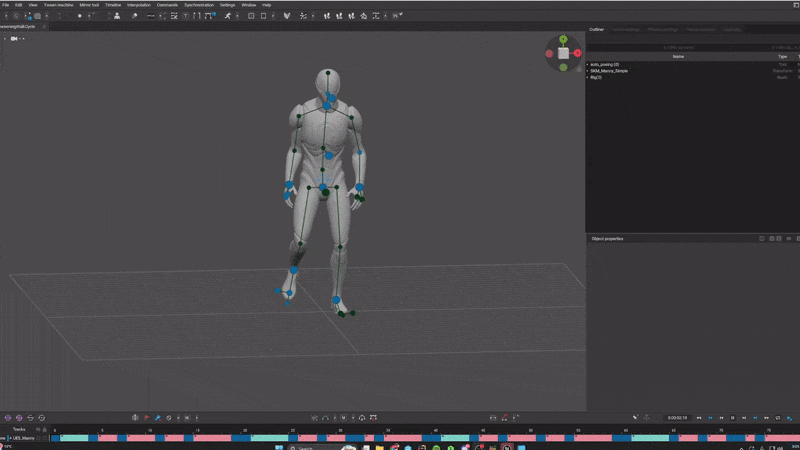This screenshot has width=800, height=450.
Task: Click the Name column header in Outliner
Action: pyautogui.click(x=678, y=56)
